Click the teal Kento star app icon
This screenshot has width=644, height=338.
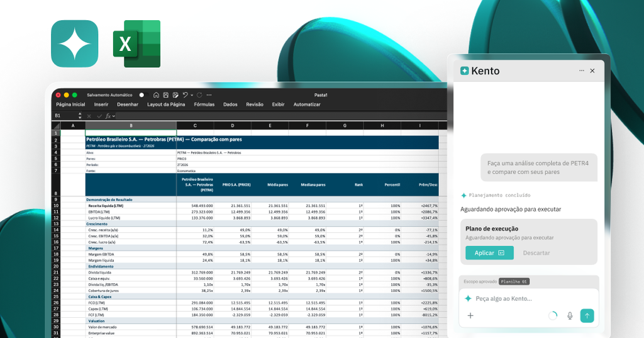tap(75, 43)
